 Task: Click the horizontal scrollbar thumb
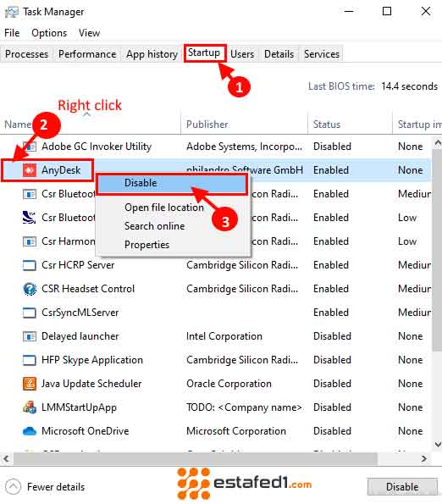(x=196, y=458)
